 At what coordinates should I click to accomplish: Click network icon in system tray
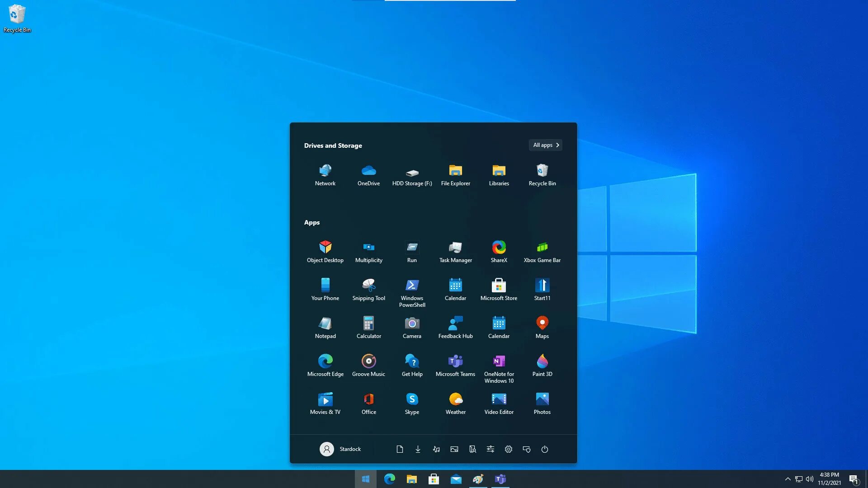click(798, 479)
